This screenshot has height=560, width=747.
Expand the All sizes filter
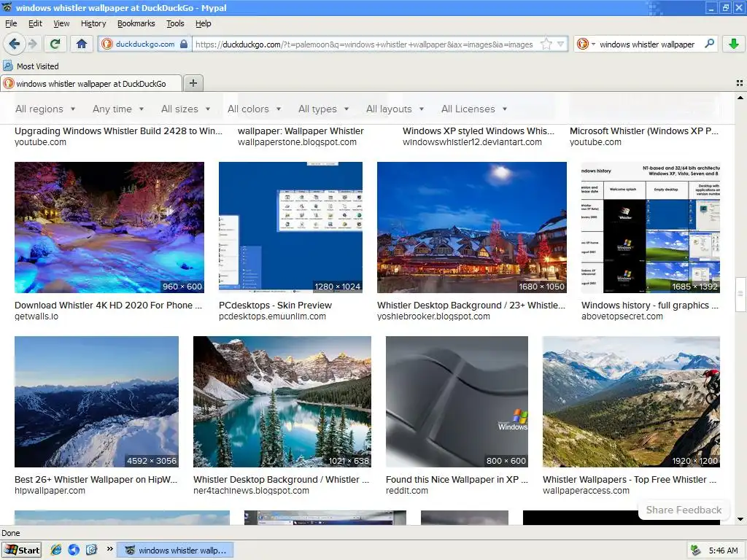(x=186, y=109)
